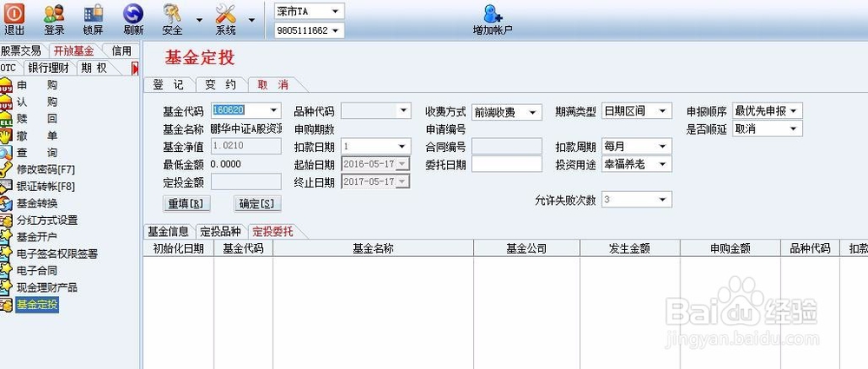The width and height of the screenshot is (868, 369).
Task: Switch to the 登记 tab
Action: 168,85
